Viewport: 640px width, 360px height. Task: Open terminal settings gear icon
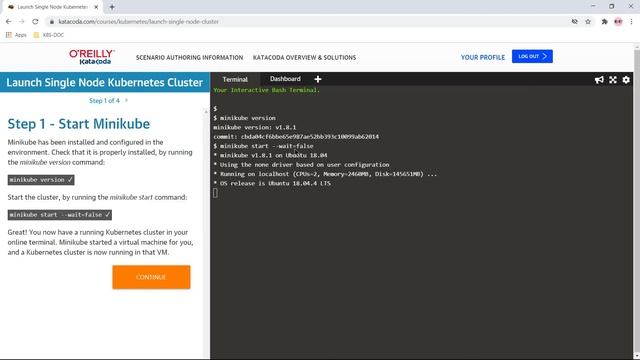tap(626, 80)
